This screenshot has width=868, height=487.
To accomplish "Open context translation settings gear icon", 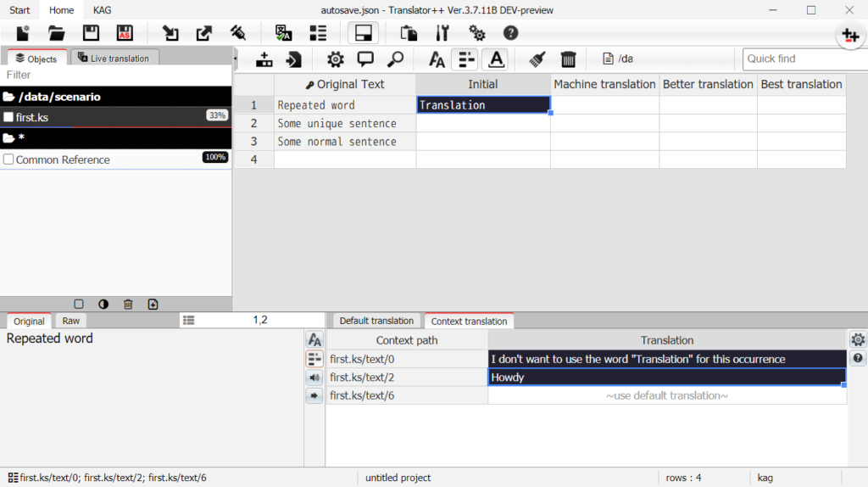I will [x=858, y=339].
